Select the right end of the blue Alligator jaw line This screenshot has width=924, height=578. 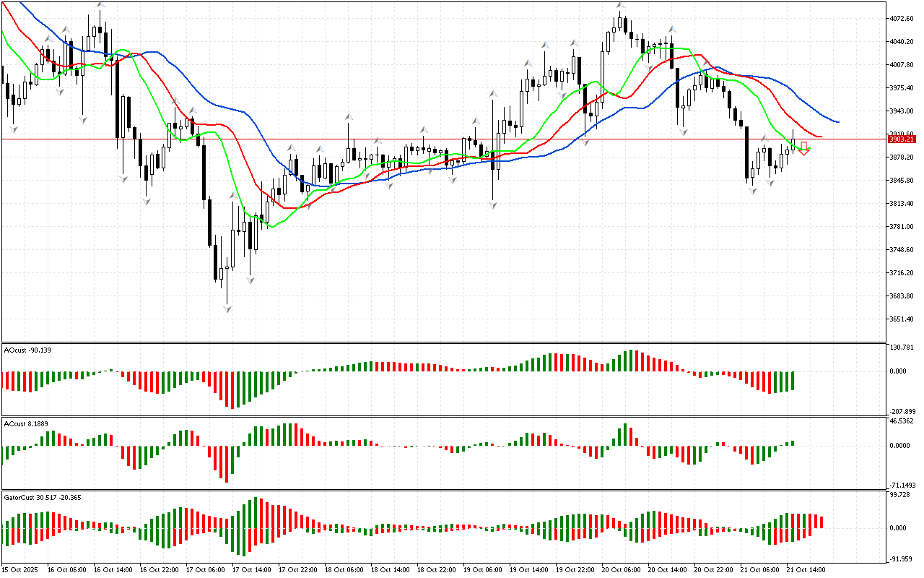click(x=837, y=121)
